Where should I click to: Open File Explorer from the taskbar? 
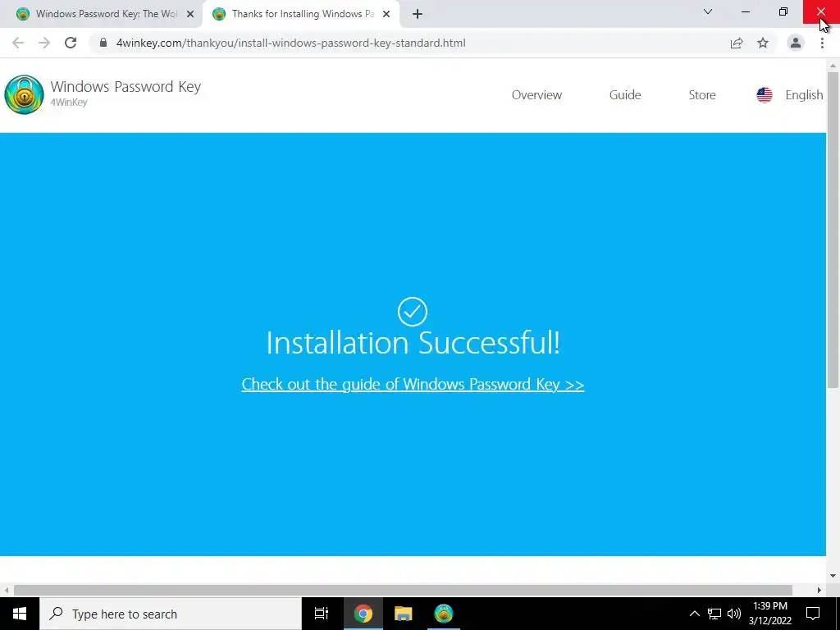[x=403, y=614]
